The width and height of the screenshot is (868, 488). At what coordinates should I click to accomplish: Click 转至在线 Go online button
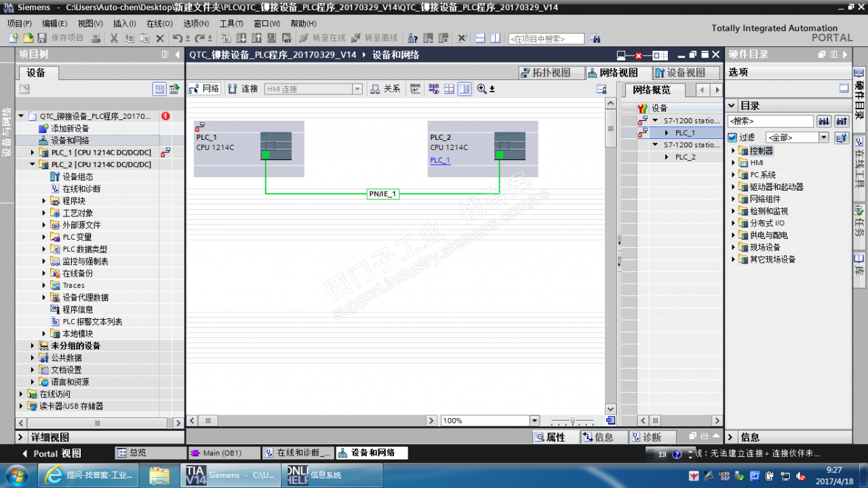coord(322,39)
